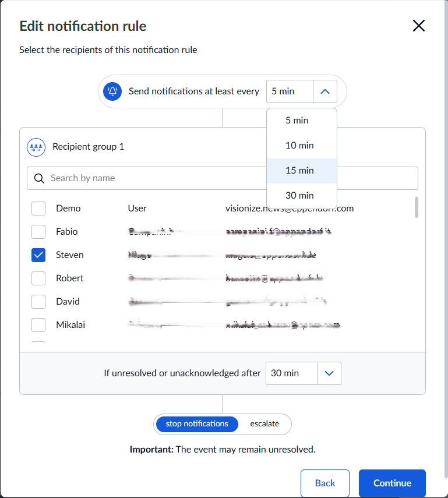The image size is (448, 498).
Task: Check the Demo user checkbox
Action: [38, 208]
